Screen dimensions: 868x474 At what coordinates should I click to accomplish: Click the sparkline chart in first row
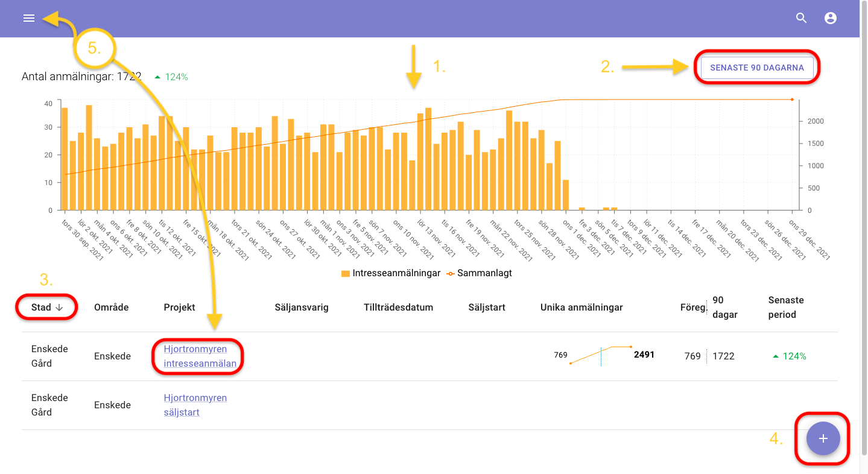click(x=600, y=355)
